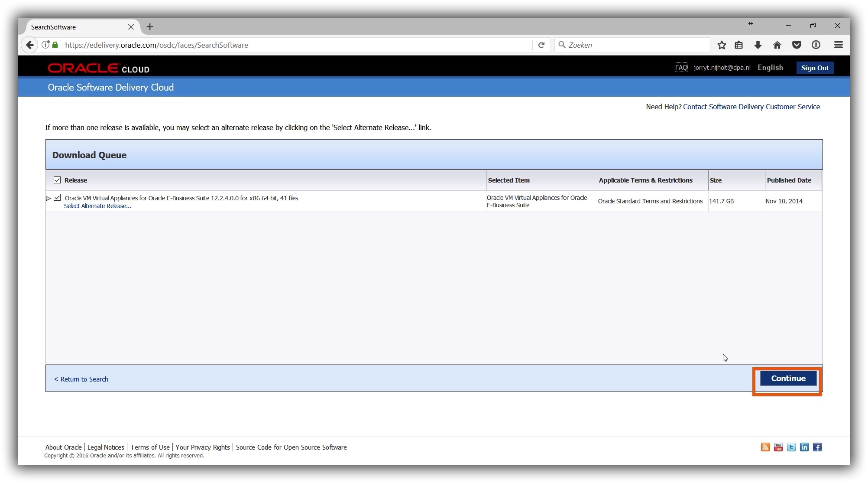This screenshot has width=868, height=483.
Task: Open the Twitter icon in footer
Action: click(x=791, y=447)
